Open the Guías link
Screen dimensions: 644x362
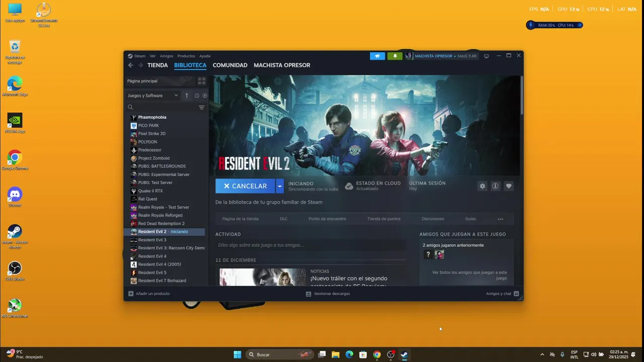point(470,219)
